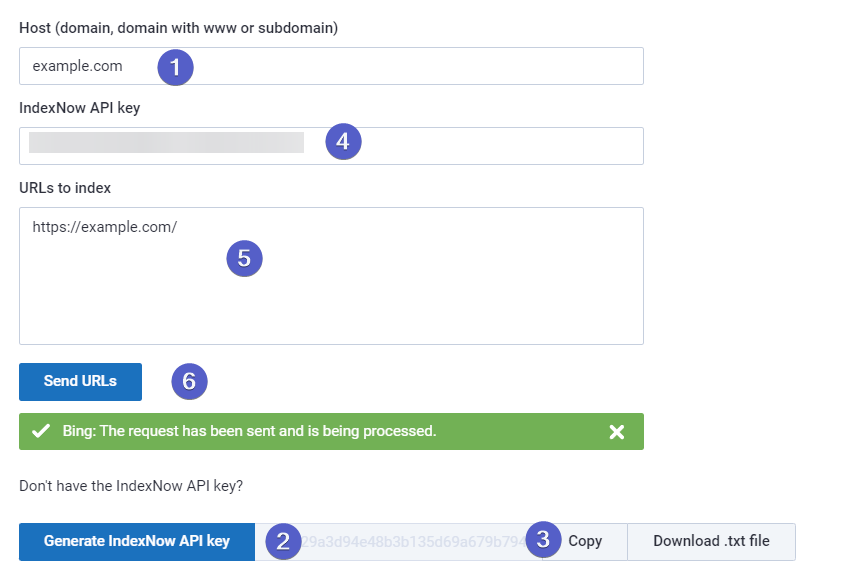Click the IndexNow API key input field
Viewport: 842px width, 585px height.
point(331,146)
